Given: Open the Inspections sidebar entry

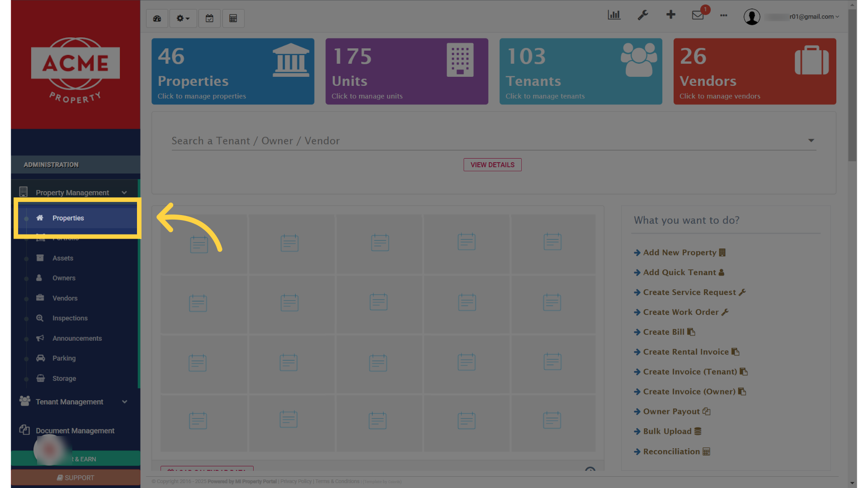Looking at the screenshot, I should click(x=69, y=318).
